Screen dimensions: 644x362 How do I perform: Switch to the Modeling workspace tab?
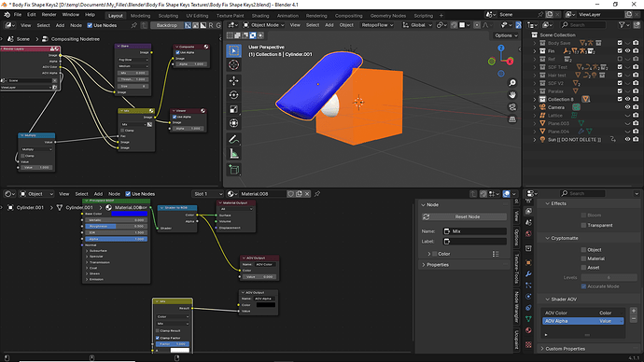coord(140,16)
